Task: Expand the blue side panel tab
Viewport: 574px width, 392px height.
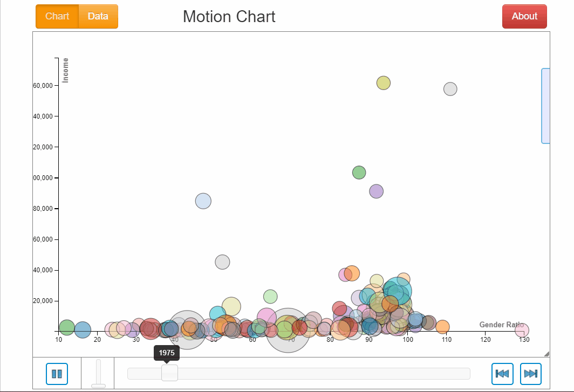Action: [x=545, y=106]
